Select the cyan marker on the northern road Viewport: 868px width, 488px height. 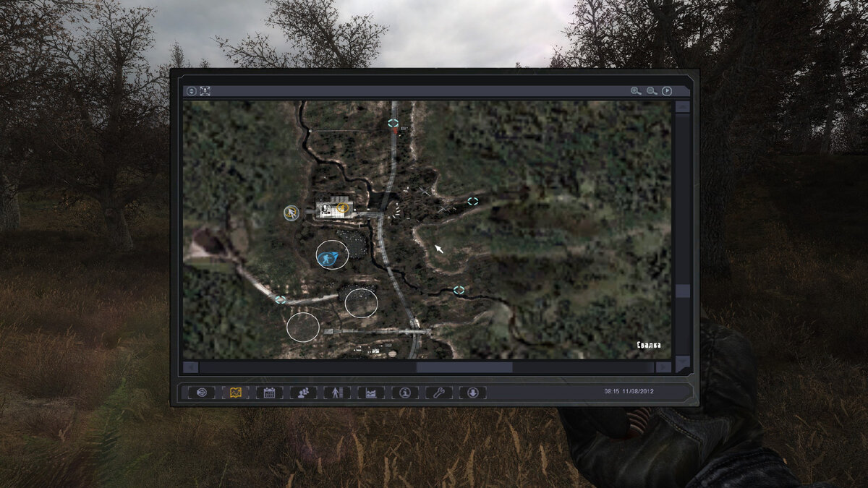pyautogui.click(x=393, y=124)
